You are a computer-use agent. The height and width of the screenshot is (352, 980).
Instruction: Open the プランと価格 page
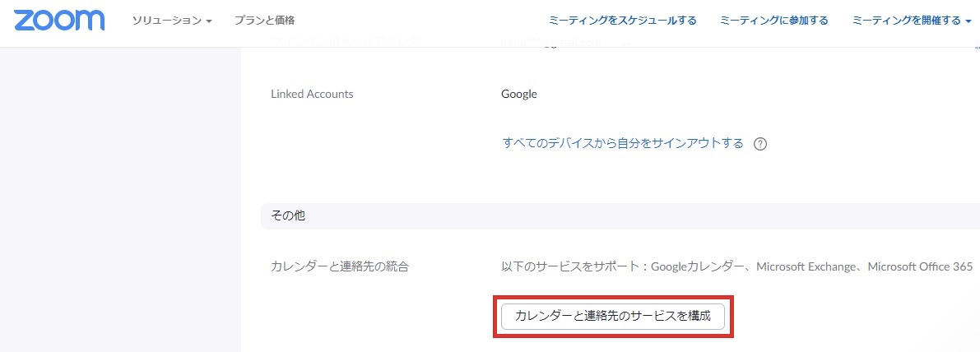pyautogui.click(x=264, y=21)
